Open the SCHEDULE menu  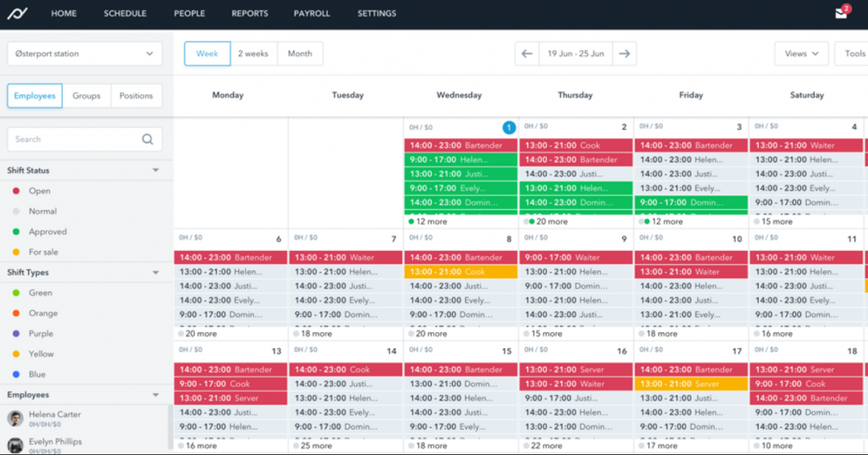point(125,14)
